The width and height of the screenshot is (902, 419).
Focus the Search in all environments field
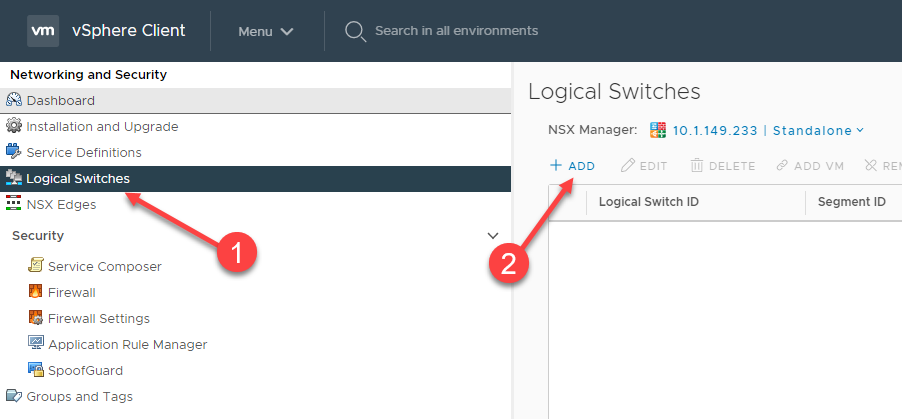(457, 31)
